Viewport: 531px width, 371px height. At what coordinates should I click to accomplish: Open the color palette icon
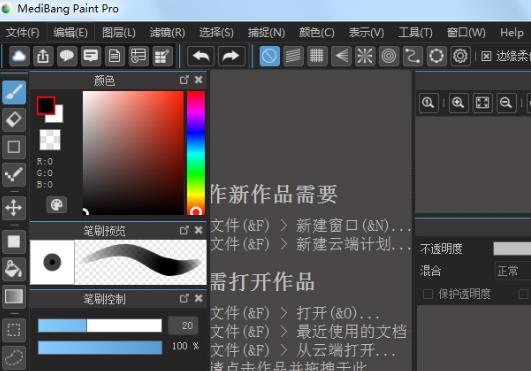pyautogui.click(x=57, y=205)
